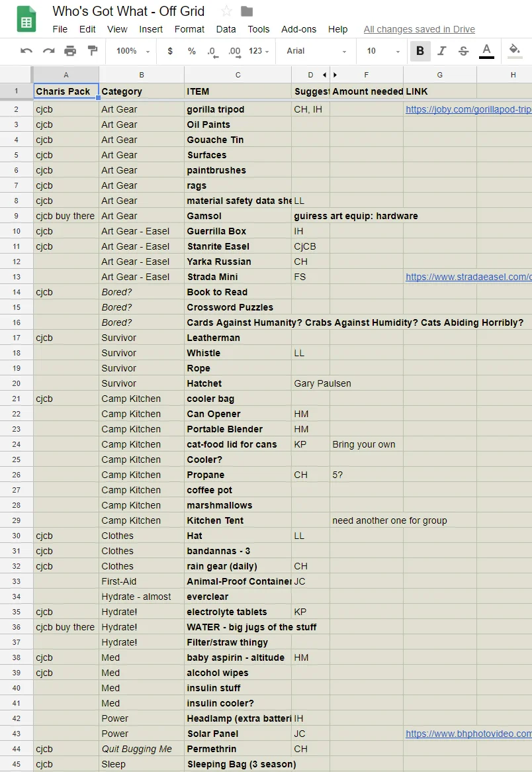Select the 'Portable Blender' cell
The image size is (532, 772).
(x=238, y=429)
